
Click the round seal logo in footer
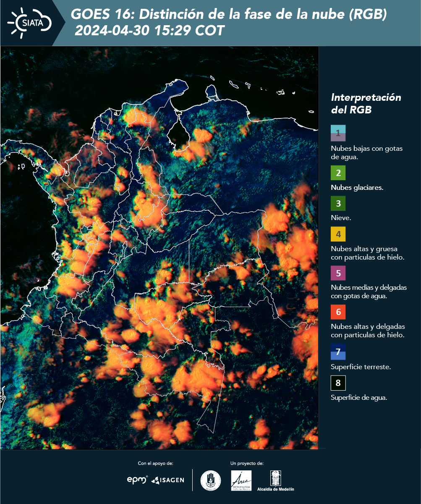pyautogui.click(x=211, y=480)
